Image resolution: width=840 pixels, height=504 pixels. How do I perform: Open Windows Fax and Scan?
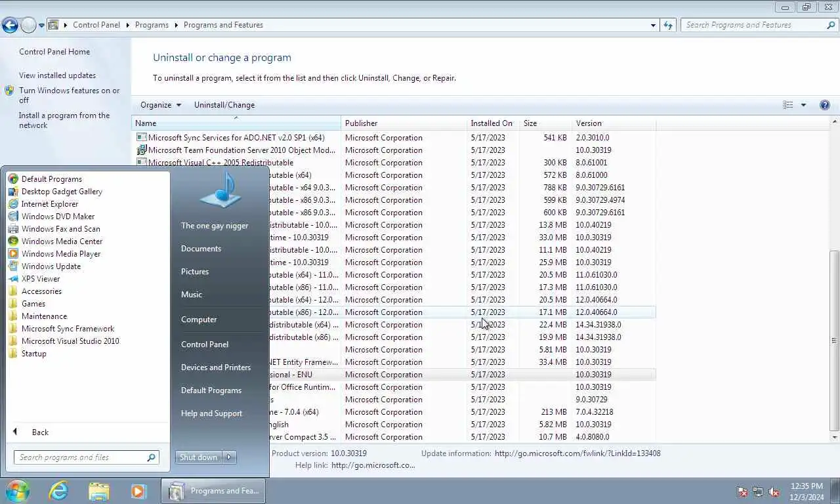click(60, 229)
